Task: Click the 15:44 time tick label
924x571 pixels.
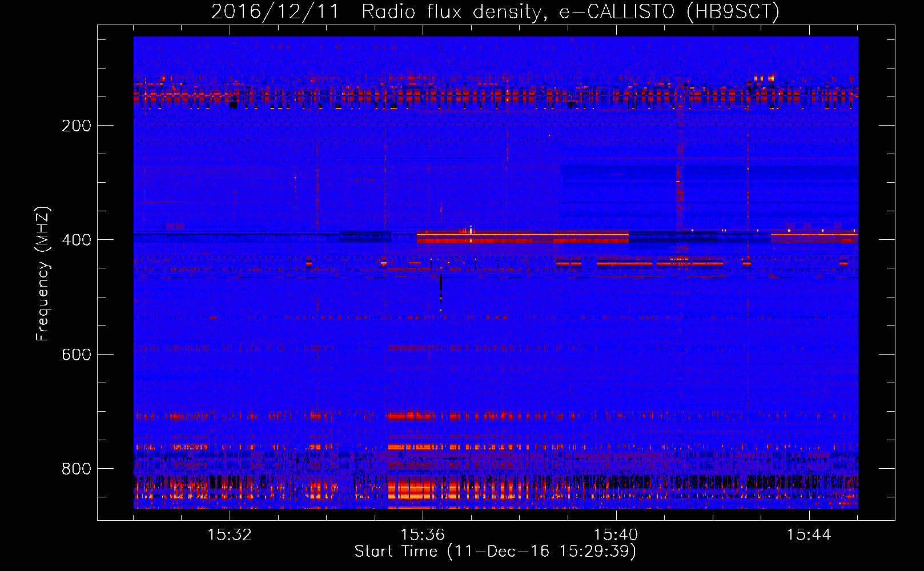Action: 809,535
